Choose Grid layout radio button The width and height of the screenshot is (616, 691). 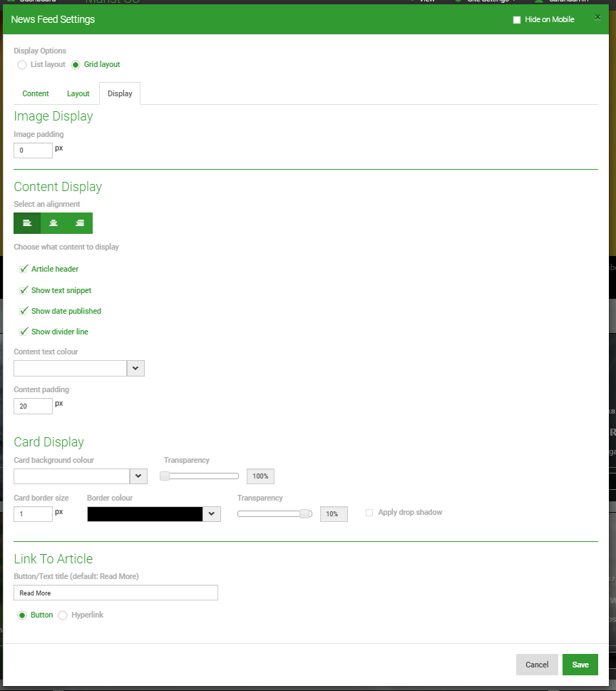[x=76, y=65]
